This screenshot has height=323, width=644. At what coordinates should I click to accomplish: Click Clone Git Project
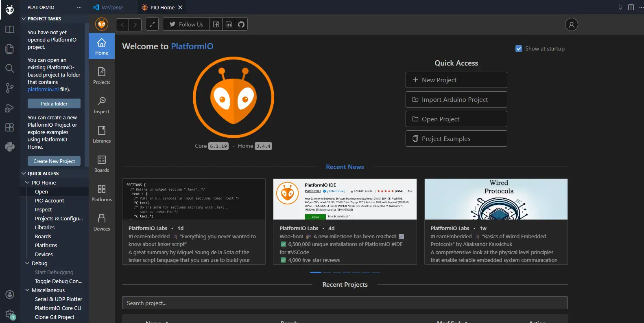pyautogui.click(x=54, y=317)
